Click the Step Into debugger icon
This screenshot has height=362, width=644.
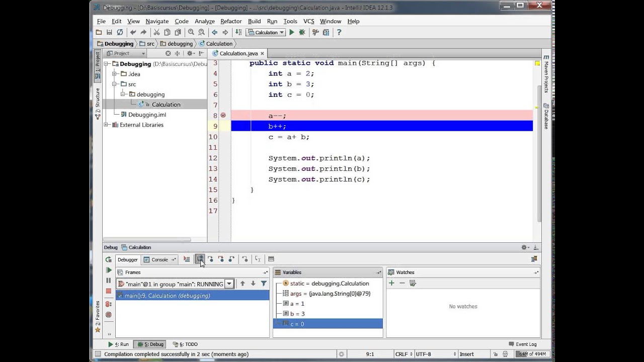click(210, 259)
